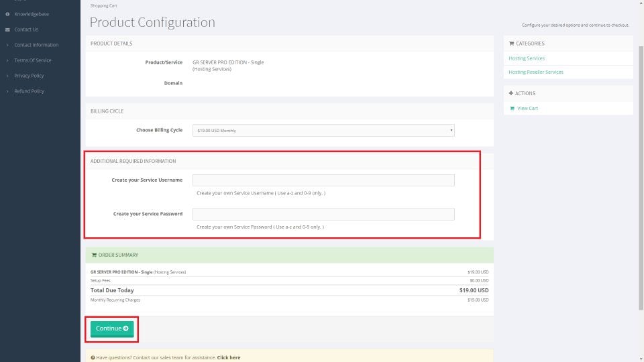Focus the Service Username input field
Image resolution: width=644 pixels, height=362 pixels.
(323, 180)
